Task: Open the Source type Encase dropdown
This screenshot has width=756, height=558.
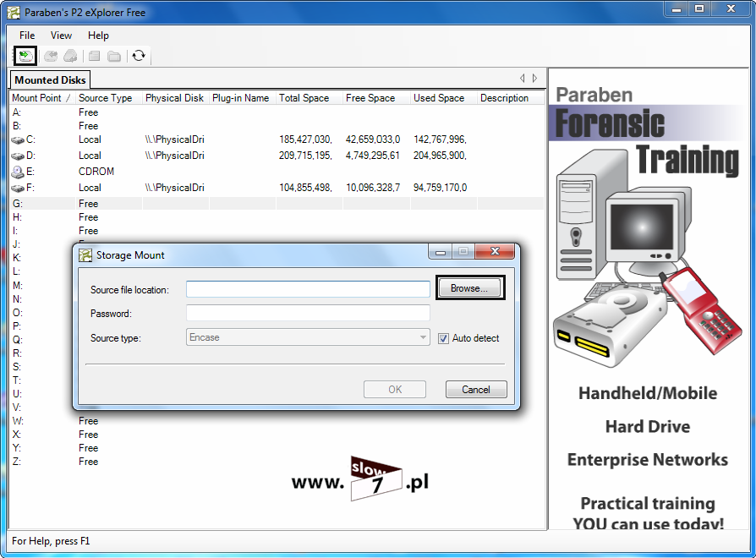Action: point(308,337)
